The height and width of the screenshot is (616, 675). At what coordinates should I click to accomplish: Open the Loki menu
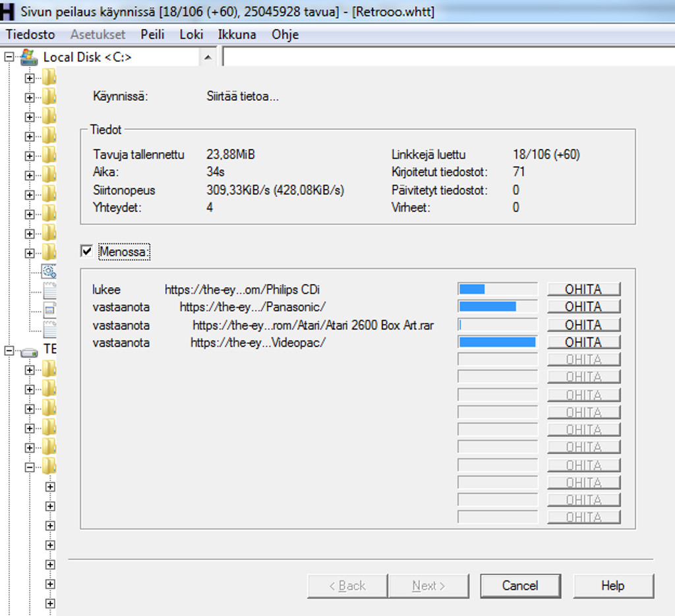click(x=191, y=34)
